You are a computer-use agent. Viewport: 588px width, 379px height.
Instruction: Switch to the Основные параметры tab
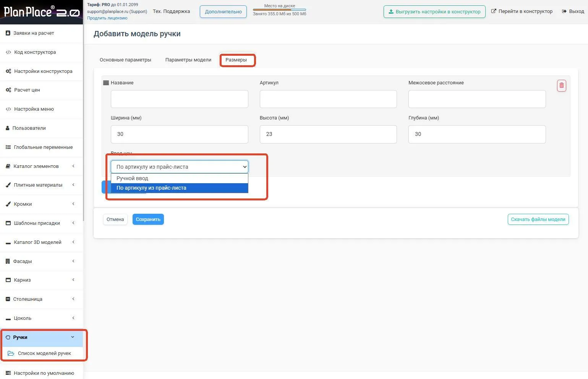tap(125, 60)
